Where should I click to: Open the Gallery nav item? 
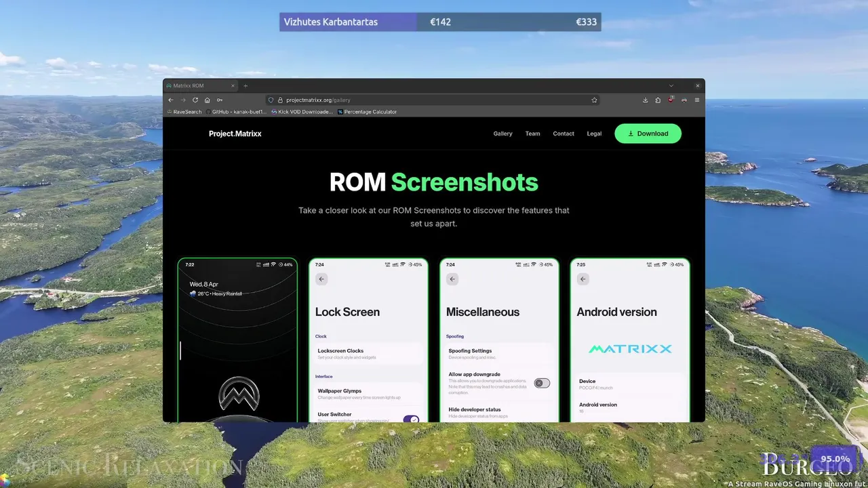[502, 134]
